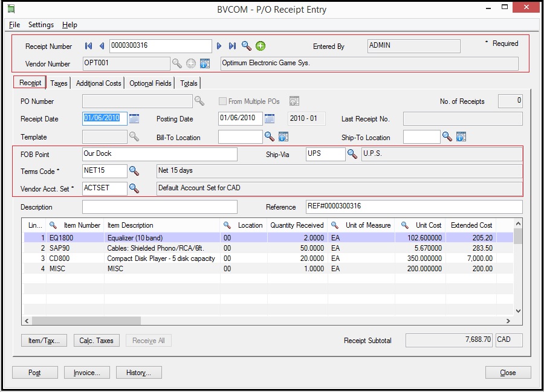
Task: Open the Settings menu
Action: coord(40,25)
